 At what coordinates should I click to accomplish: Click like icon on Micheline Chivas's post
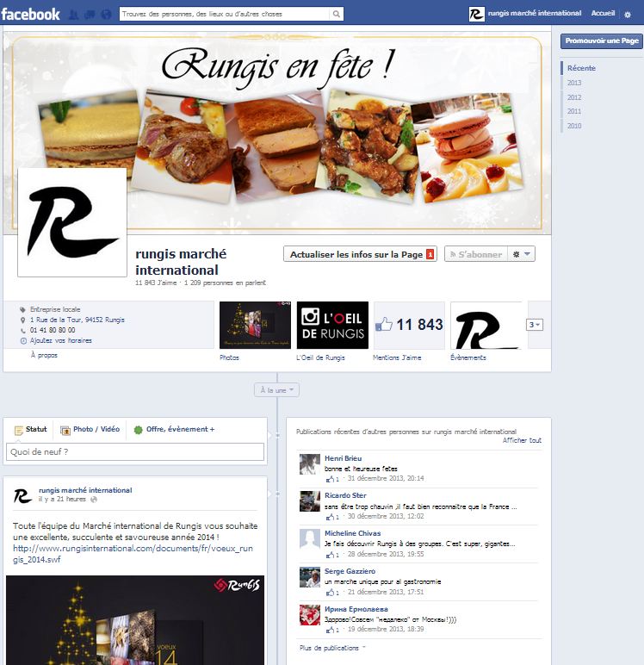(x=330, y=555)
